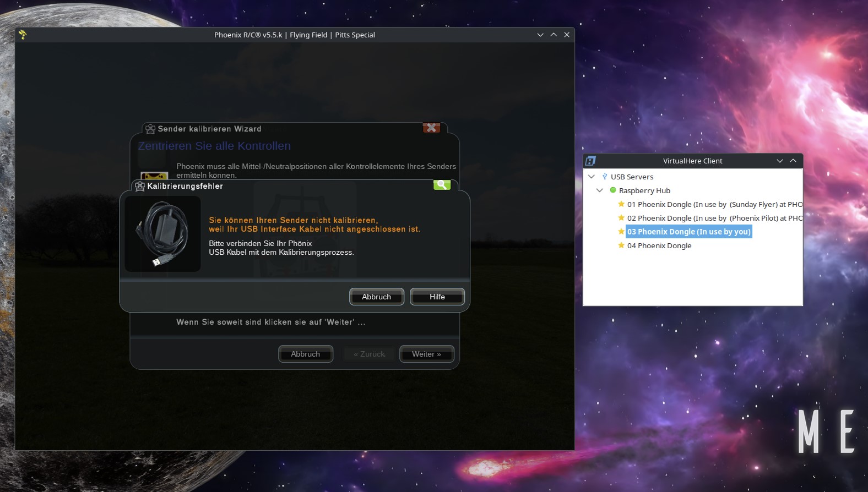Click Weiter » in the wizard
The width and height of the screenshot is (868, 492).
coord(427,354)
